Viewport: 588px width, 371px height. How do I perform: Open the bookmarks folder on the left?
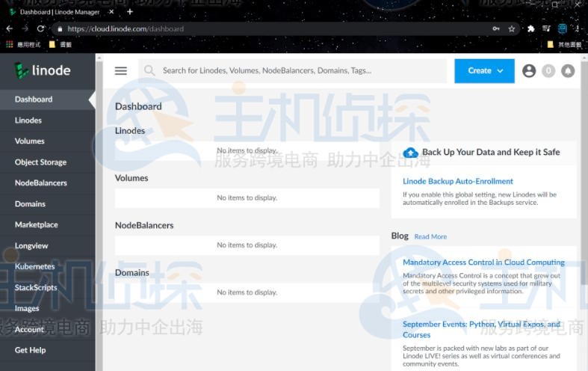pos(60,44)
